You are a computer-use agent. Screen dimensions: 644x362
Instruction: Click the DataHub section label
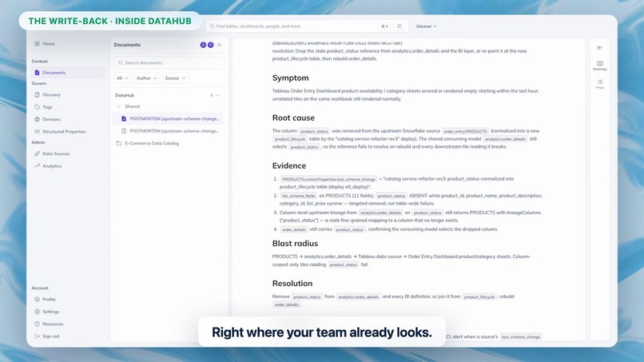click(x=125, y=95)
